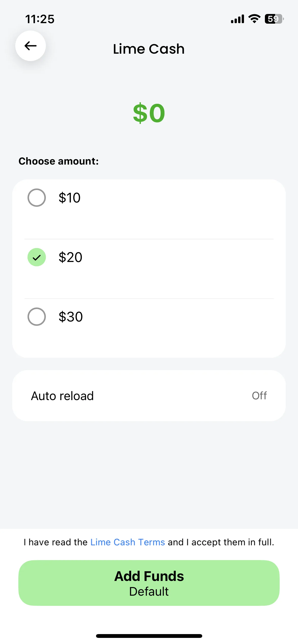Tap the Add Funds button

149,583
